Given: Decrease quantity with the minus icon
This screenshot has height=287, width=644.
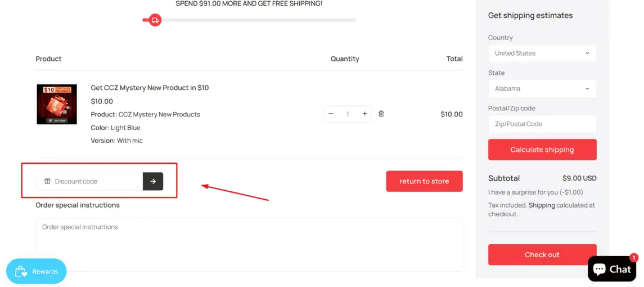Looking at the screenshot, I should click(x=331, y=114).
